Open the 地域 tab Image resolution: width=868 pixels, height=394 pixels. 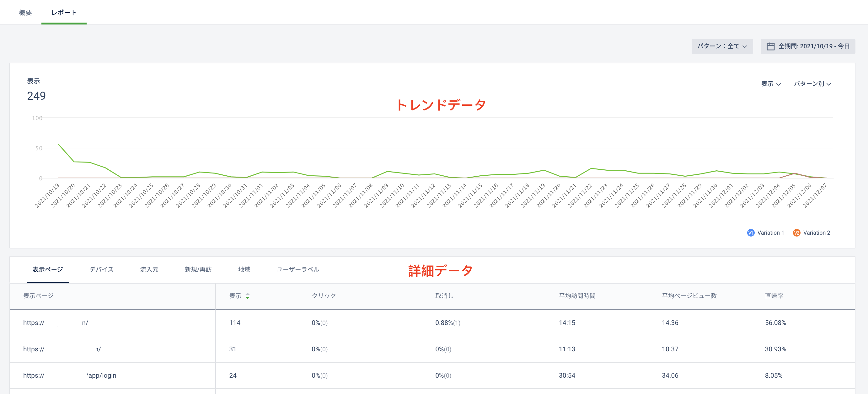pos(244,269)
